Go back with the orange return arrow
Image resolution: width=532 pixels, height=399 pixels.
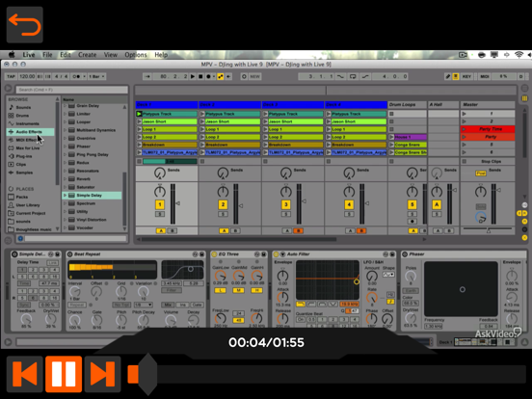(25, 24)
